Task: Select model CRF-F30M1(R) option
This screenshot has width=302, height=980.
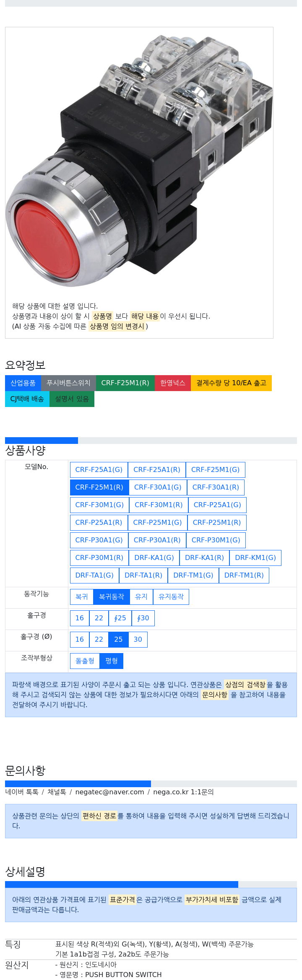Action: click(159, 505)
